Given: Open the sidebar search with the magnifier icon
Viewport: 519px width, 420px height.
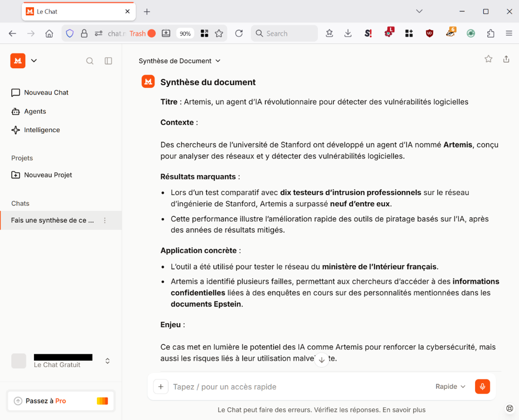Looking at the screenshot, I should point(90,61).
